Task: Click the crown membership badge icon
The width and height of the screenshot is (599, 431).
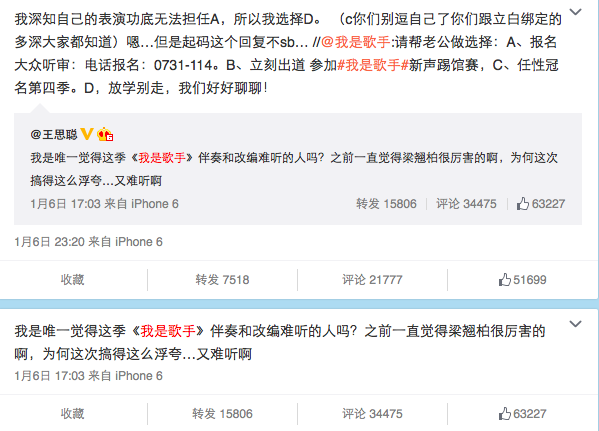Action: click(105, 134)
